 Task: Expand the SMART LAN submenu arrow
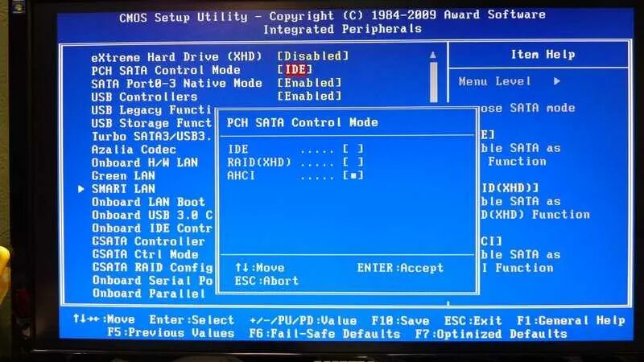pyautogui.click(x=81, y=189)
